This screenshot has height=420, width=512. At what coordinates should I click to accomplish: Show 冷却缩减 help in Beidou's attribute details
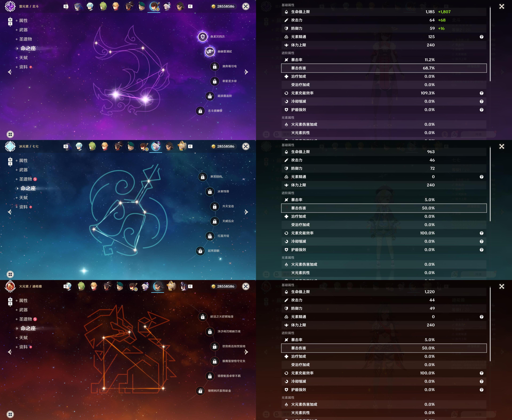pyautogui.click(x=481, y=101)
